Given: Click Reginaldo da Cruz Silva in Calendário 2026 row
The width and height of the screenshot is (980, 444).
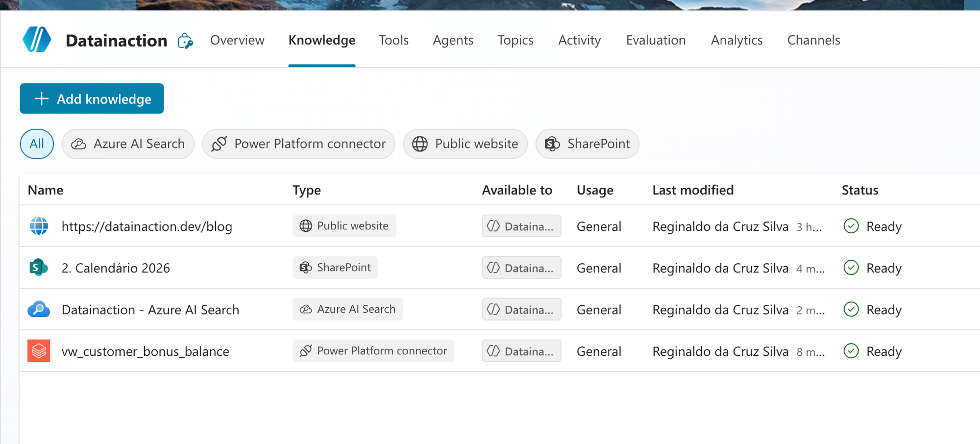Looking at the screenshot, I should pyautogui.click(x=720, y=268).
